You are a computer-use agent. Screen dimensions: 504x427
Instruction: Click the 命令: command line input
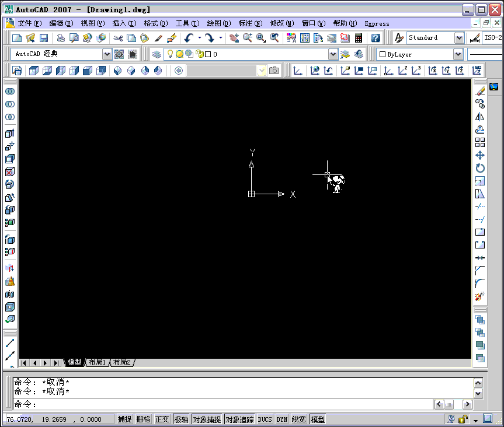point(223,404)
